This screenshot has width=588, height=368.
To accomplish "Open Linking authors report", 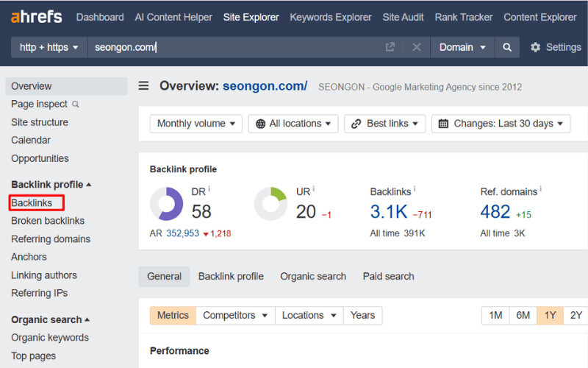I will pos(44,275).
